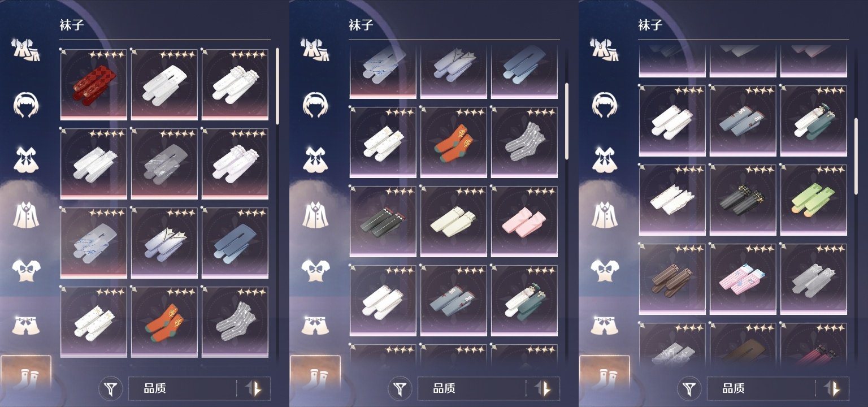868x407 pixels.
Task: Toggle sort direction arrows in the middle panel
Action: [544, 389]
